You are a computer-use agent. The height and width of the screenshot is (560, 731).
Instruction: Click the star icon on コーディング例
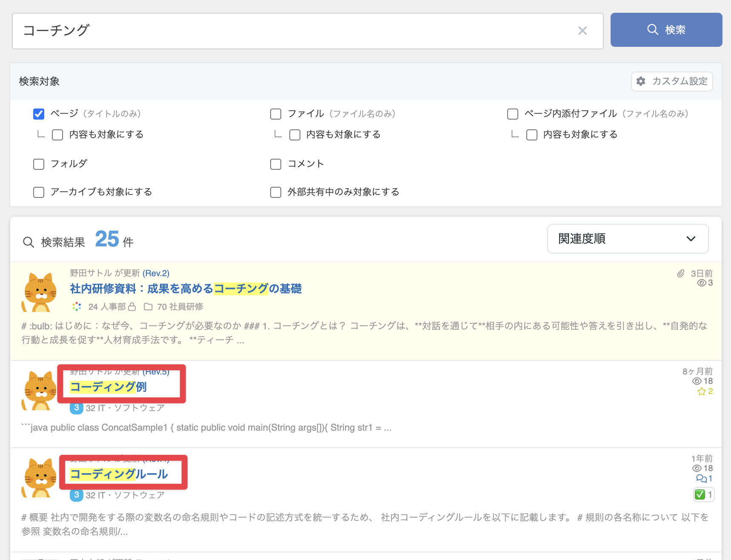click(701, 391)
